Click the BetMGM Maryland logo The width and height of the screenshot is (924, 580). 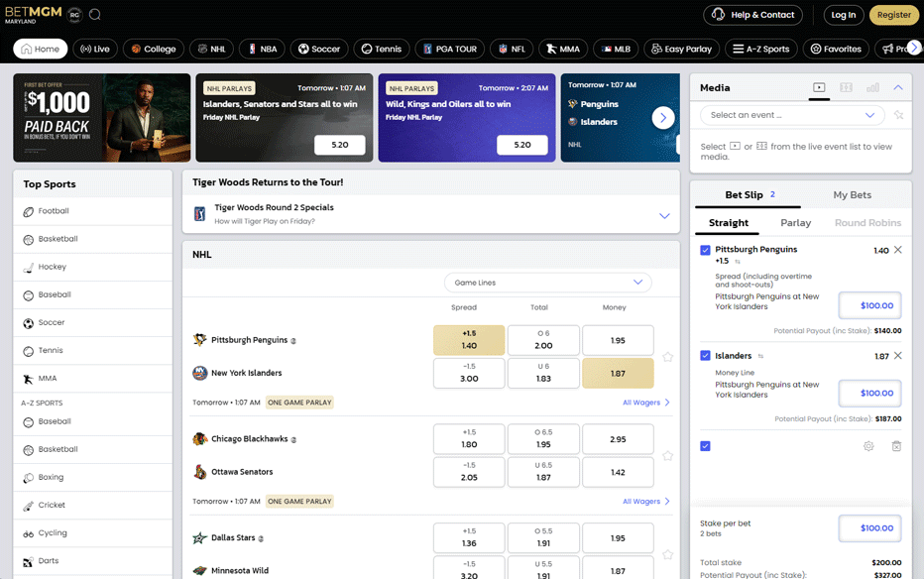tap(33, 15)
